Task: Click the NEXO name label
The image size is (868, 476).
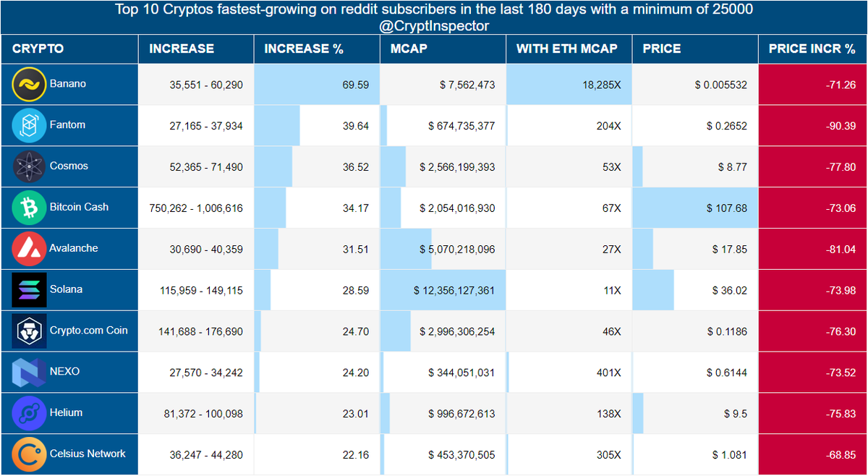Action: tap(64, 372)
